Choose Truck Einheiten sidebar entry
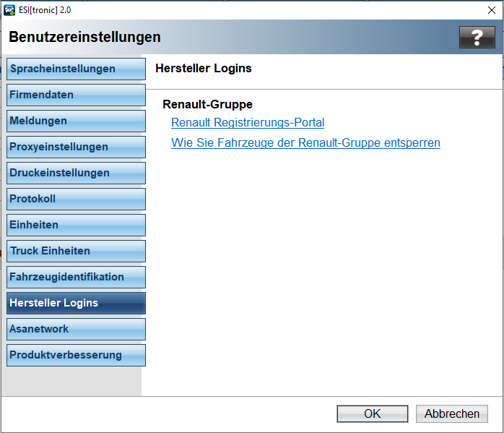This screenshot has height=433, width=504. pos(76,251)
